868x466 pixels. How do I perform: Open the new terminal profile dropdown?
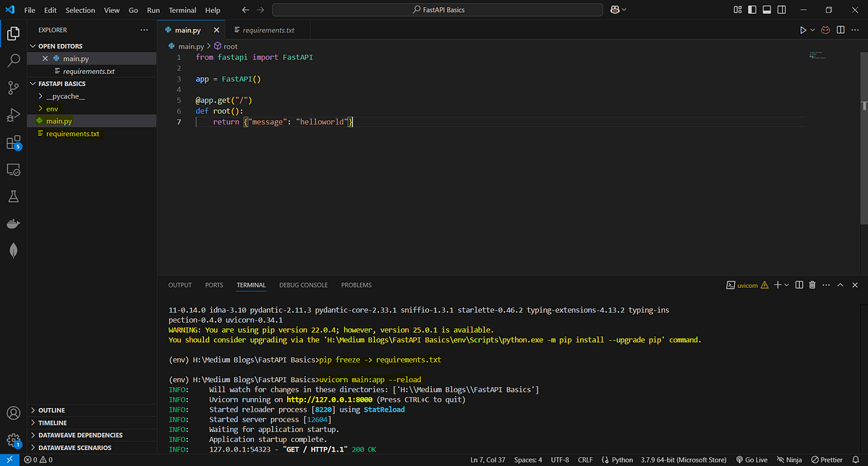pos(787,284)
